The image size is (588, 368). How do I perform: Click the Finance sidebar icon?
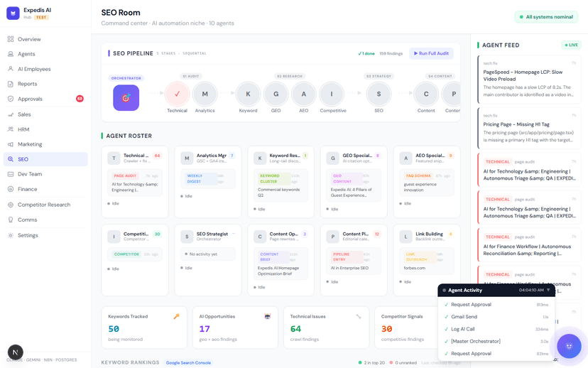[11, 189]
